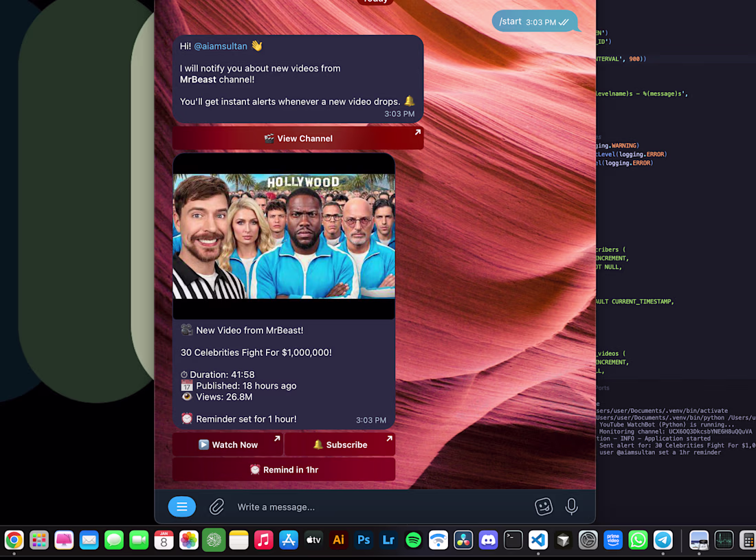Click 'Published: 18 hours ago' line
Viewport: 756px width, 560px height.
pyautogui.click(x=246, y=385)
